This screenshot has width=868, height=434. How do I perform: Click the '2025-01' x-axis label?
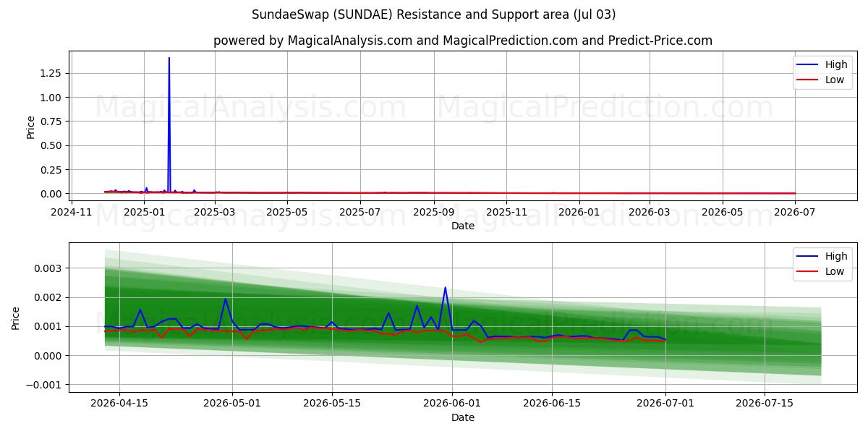click(145, 211)
